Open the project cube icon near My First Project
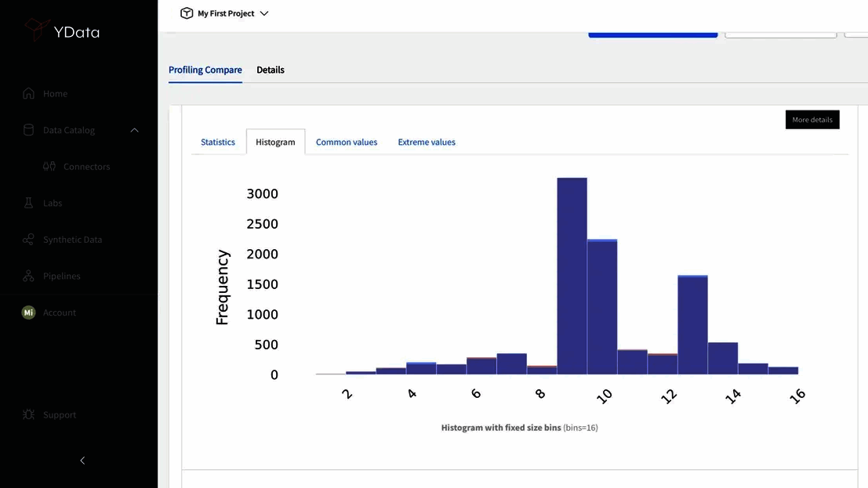868x488 pixels. pyautogui.click(x=187, y=13)
